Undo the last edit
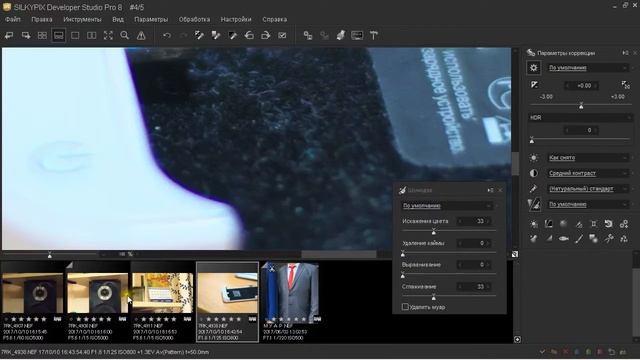640x360 pixels. [x=167, y=36]
